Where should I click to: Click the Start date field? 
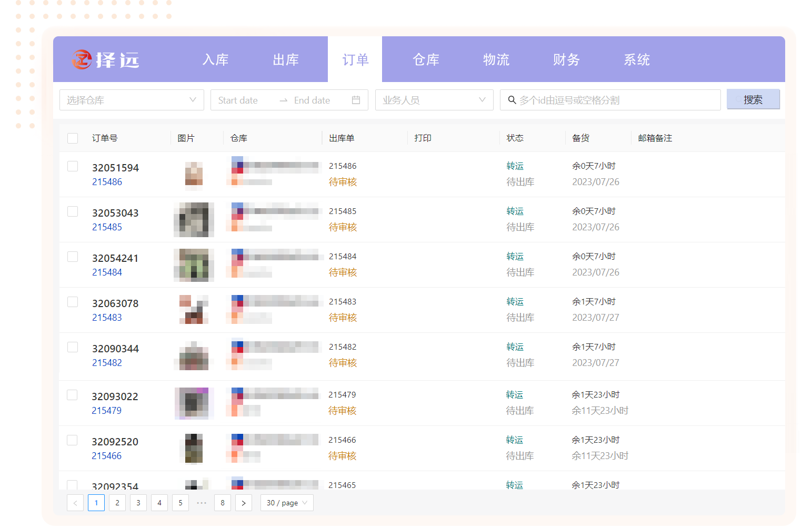click(238, 100)
